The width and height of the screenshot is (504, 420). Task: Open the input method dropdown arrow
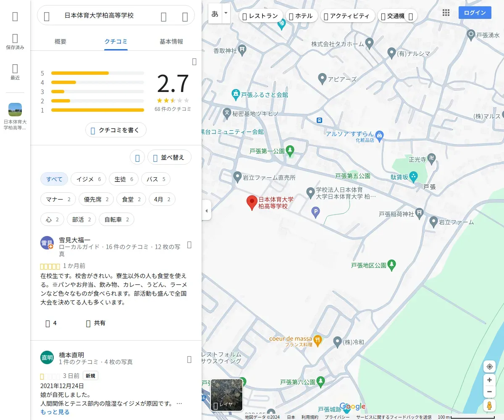[x=226, y=14]
